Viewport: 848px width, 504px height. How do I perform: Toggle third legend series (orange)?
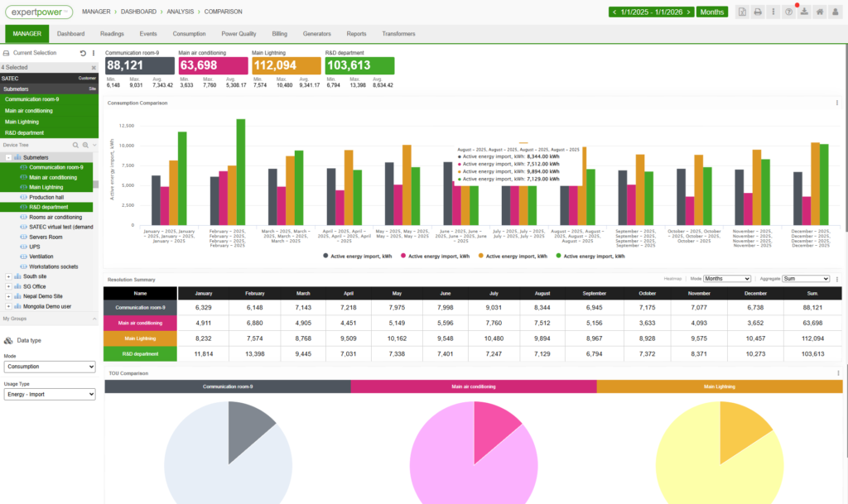coord(513,256)
